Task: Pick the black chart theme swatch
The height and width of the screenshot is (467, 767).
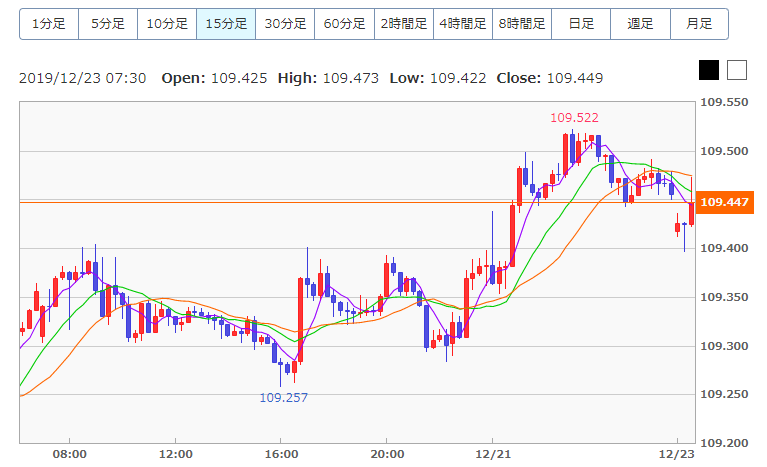Action: tap(709, 70)
